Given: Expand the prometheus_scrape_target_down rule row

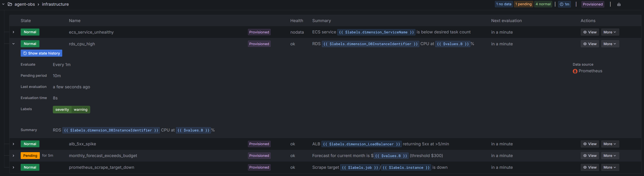Looking at the screenshot, I should pyautogui.click(x=13, y=167).
